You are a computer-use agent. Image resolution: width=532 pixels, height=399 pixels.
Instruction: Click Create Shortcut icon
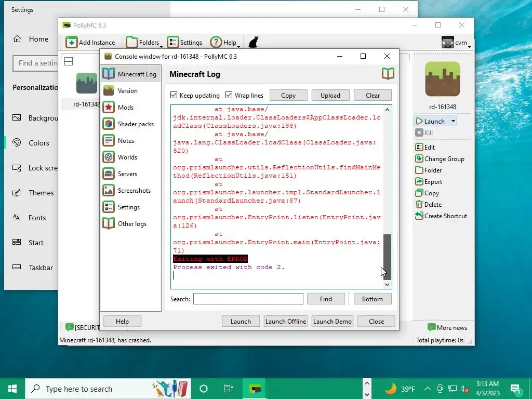coord(419,216)
